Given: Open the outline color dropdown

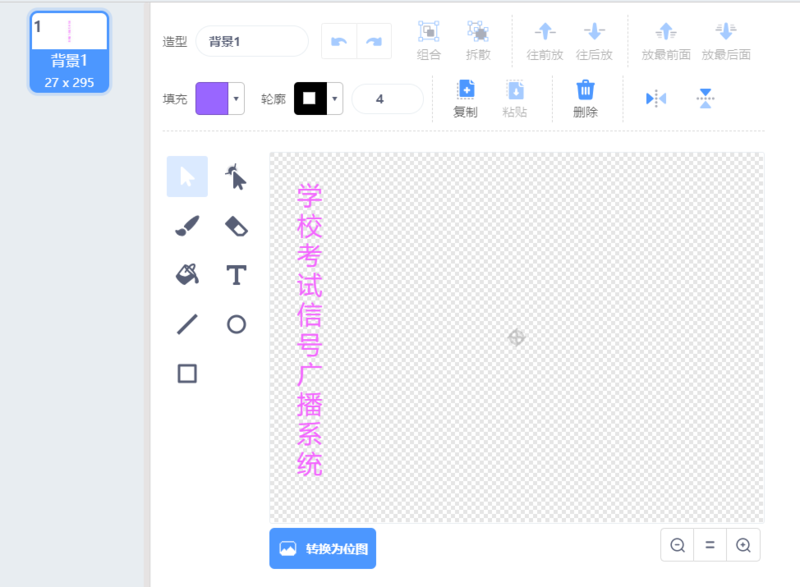Looking at the screenshot, I should click(335, 99).
